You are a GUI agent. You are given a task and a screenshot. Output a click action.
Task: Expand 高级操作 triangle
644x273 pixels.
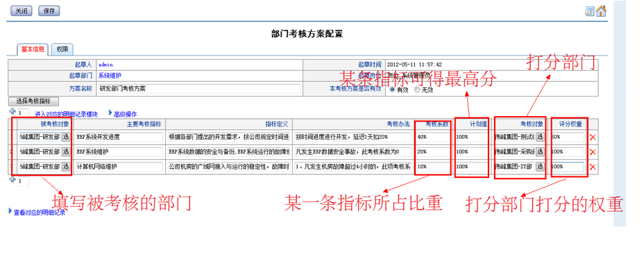tap(110, 113)
